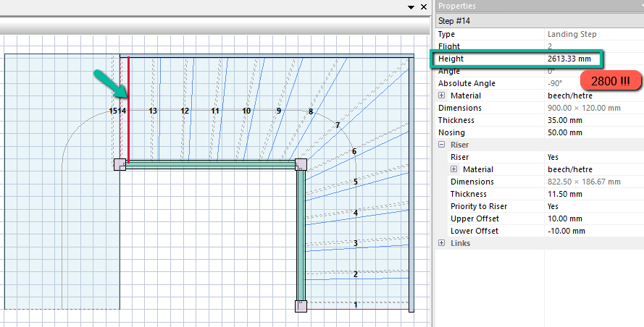Expand the riser Material sub-property
Screen dimensions: 644x327
(x=453, y=169)
